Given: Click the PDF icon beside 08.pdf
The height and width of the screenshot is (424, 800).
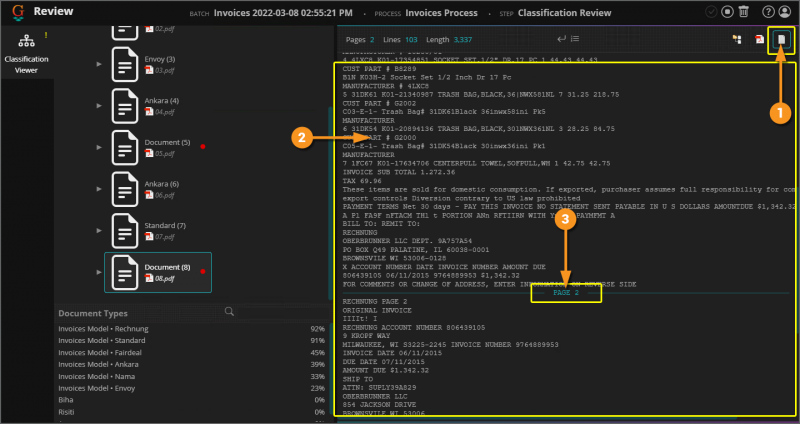Looking at the screenshot, I should click(x=149, y=279).
